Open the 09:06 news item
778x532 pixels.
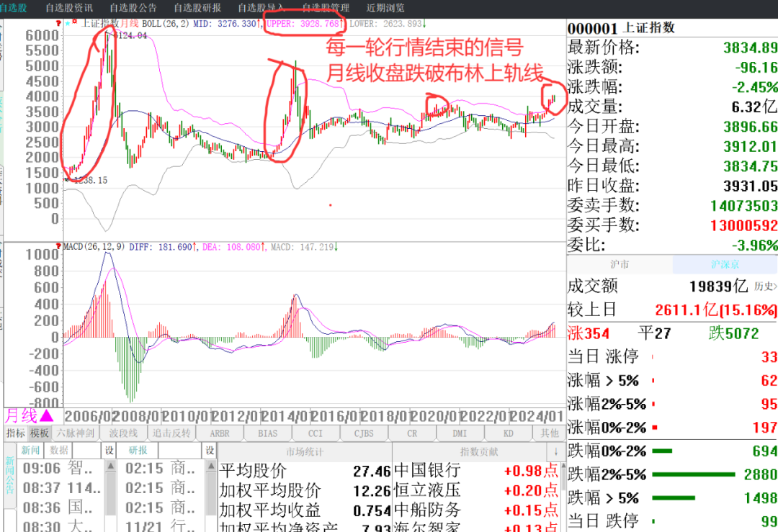click(x=58, y=467)
